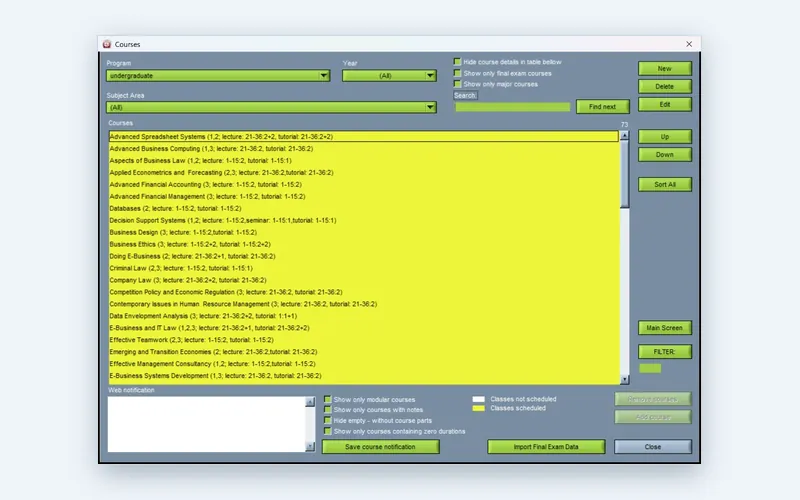Click the Delete button
800x500 pixels.
(x=665, y=86)
